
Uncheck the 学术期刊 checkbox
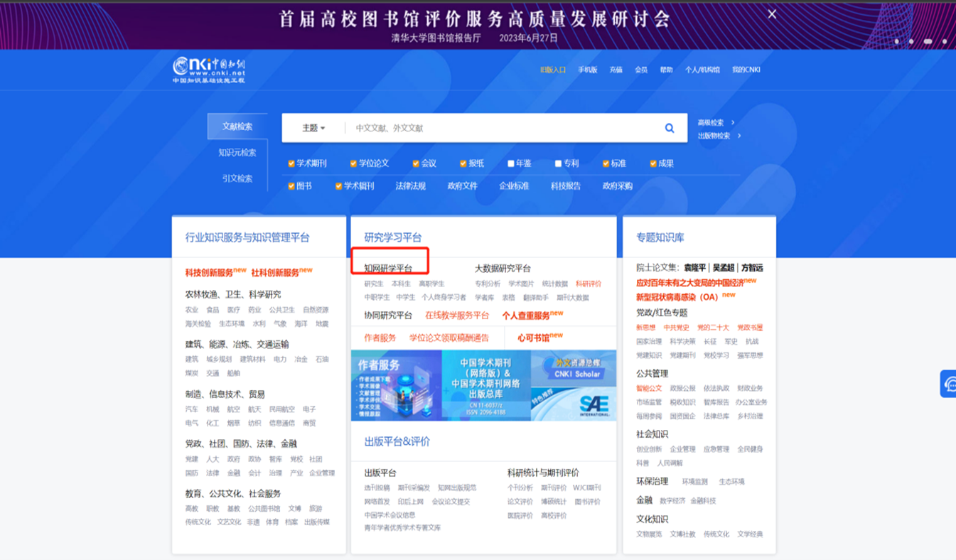pyautogui.click(x=291, y=163)
